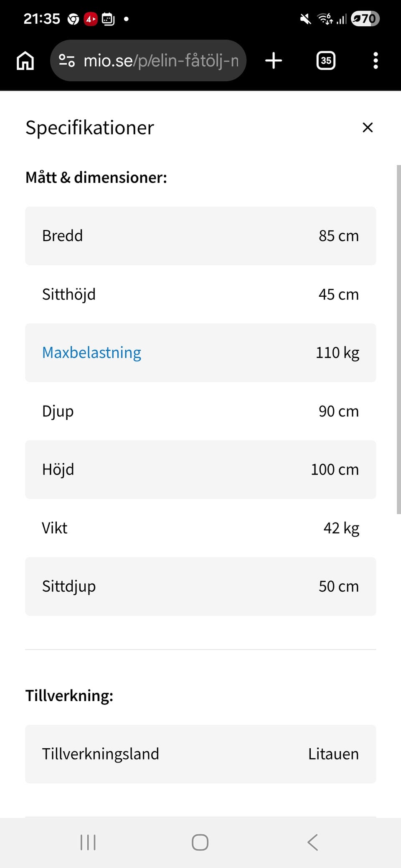Select the Tillverkningsland Litauen row
Screen dimensions: 401x868
click(200, 754)
